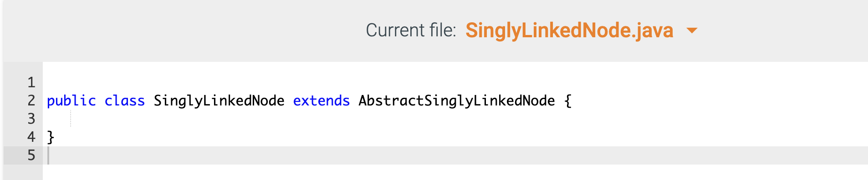Click the Current file label
This screenshot has width=868, height=180.
[x=411, y=30]
